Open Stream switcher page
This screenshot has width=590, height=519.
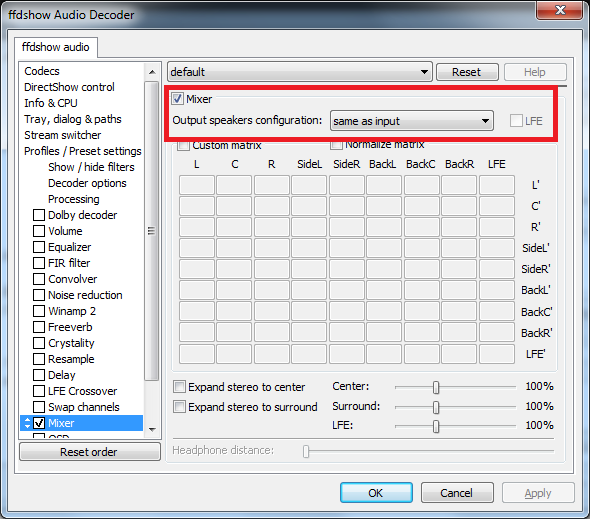[62, 135]
